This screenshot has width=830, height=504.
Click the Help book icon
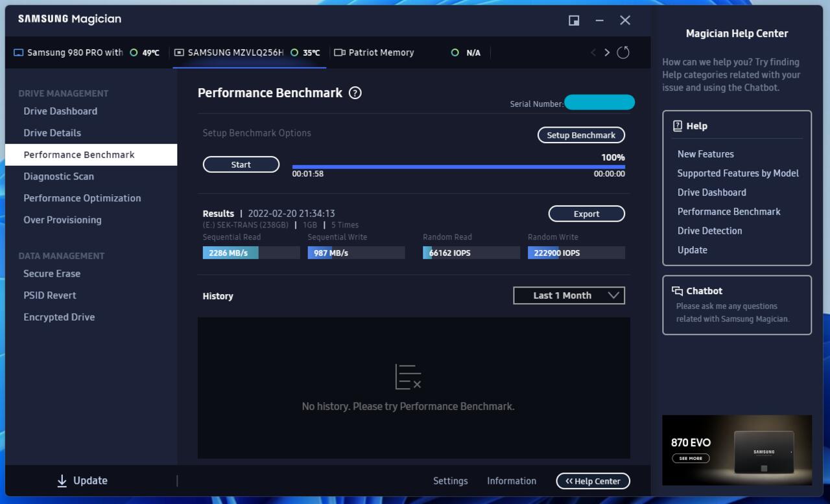(x=678, y=126)
